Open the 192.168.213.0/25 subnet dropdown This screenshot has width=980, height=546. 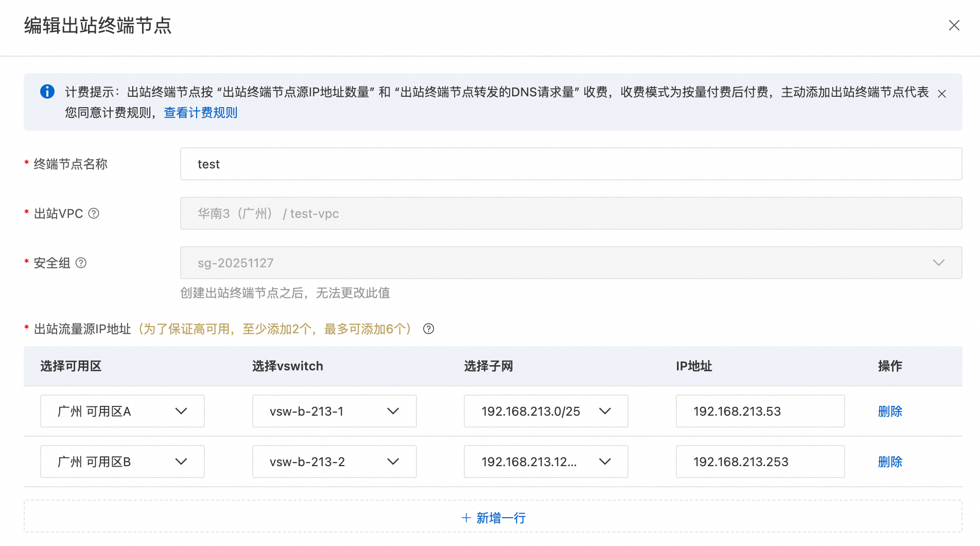pyautogui.click(x=546, y=411)
